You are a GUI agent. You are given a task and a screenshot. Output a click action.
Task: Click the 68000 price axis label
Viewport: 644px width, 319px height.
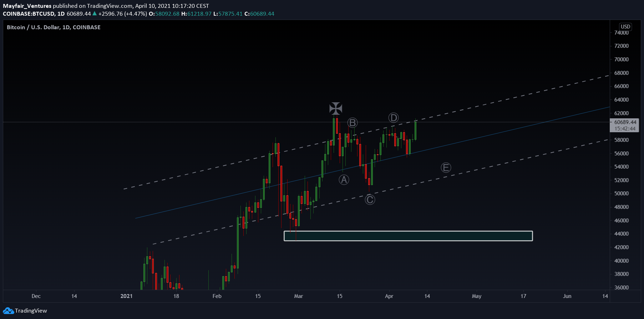(622, 73)
